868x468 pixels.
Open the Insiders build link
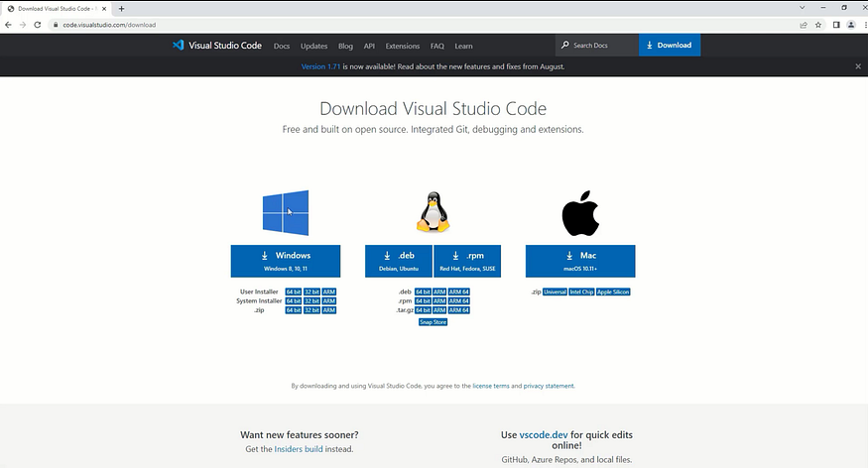pos(299,449)
